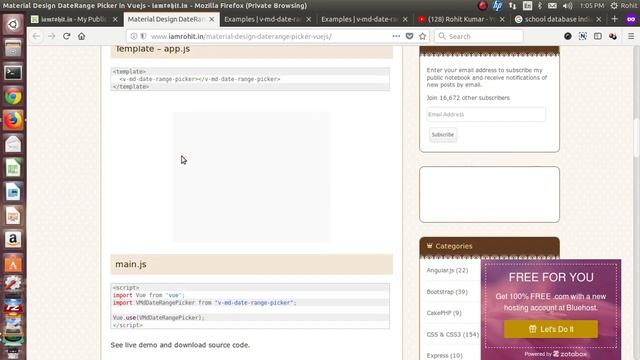640x360 pixels.
Task: Open page actions three-dots menu
Action: pyautogui.click(x=396, y=36)
